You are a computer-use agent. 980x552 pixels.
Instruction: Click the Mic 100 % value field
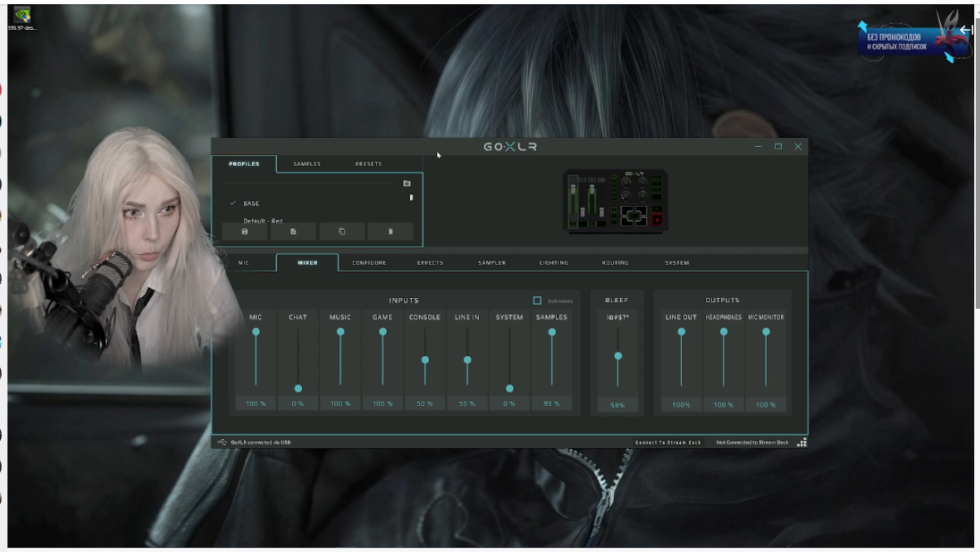(256, 404)
